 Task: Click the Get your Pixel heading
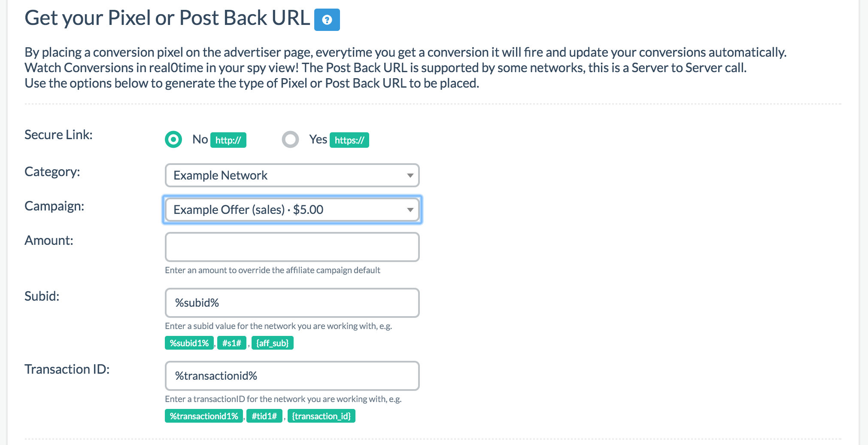[167, 18]
